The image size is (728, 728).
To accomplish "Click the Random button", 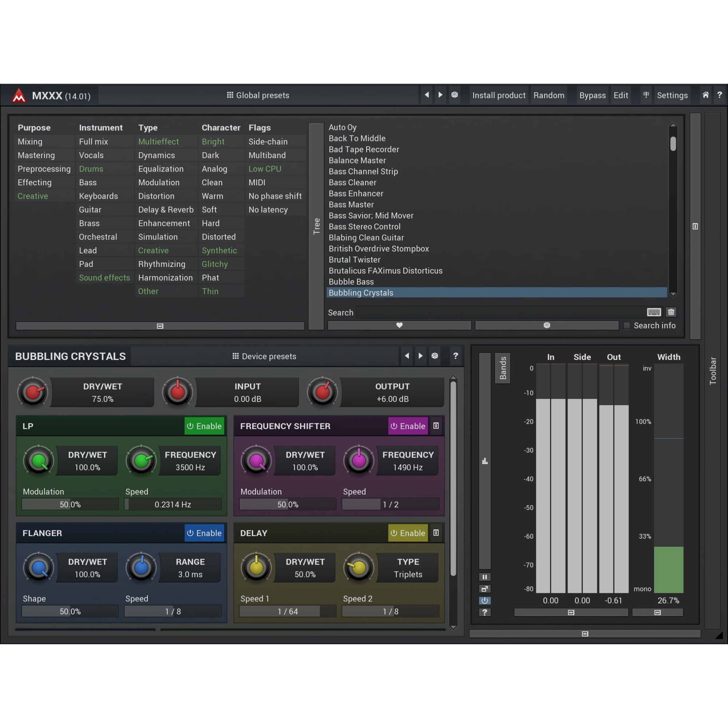I will [549, 95].
